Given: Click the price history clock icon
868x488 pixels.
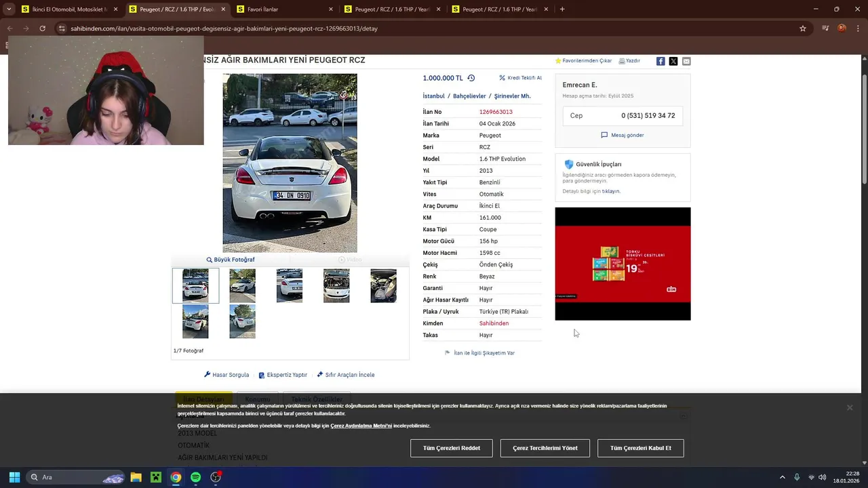Looking at the screenshot, I should (x=471, y=78).
